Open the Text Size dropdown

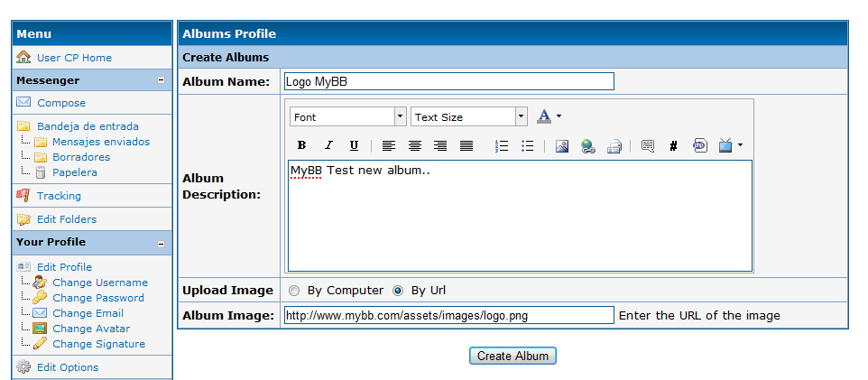469,116
